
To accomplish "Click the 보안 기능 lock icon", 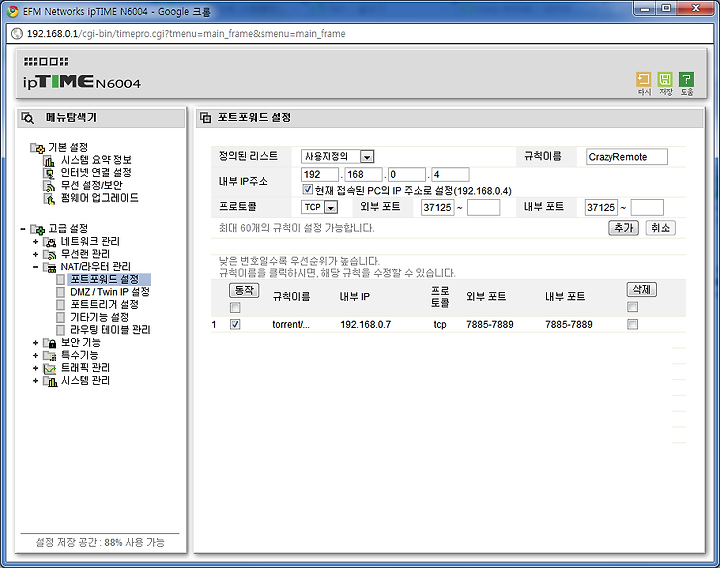I will point(49,343).
